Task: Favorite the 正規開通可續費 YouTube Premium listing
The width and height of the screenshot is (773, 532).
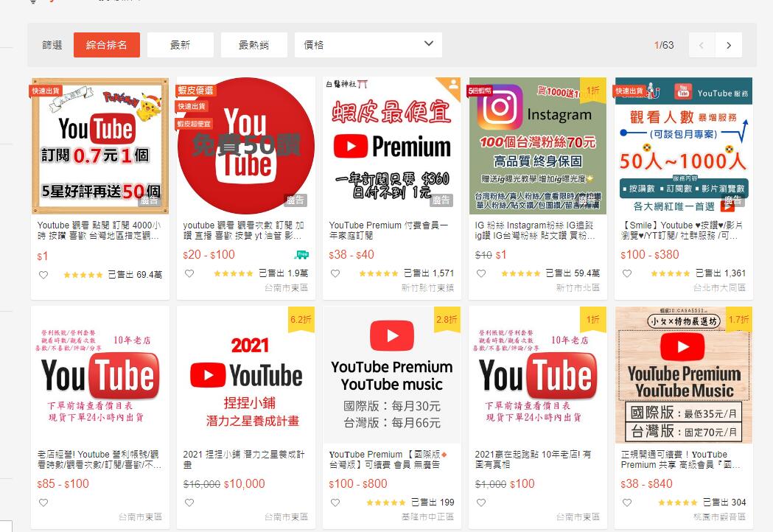Action: 627,503
